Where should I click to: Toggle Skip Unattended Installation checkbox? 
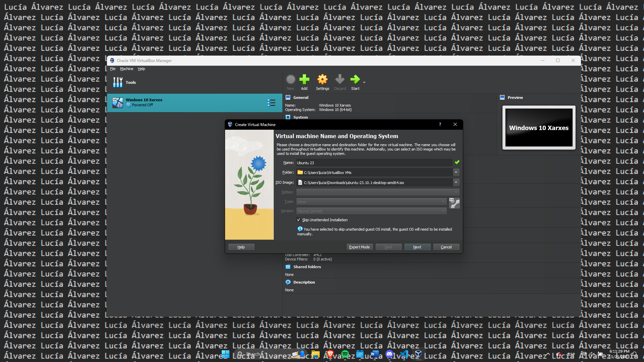tap(299, 220)
